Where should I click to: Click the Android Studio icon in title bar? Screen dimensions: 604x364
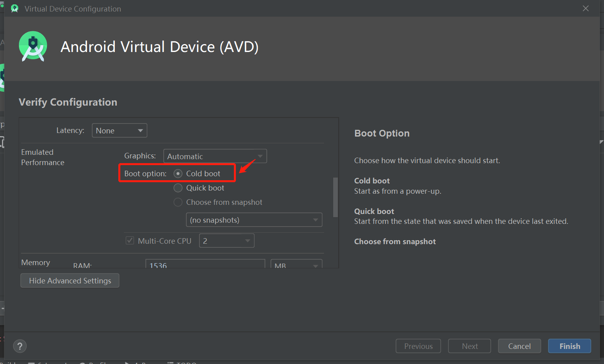[x=15, y=9]
